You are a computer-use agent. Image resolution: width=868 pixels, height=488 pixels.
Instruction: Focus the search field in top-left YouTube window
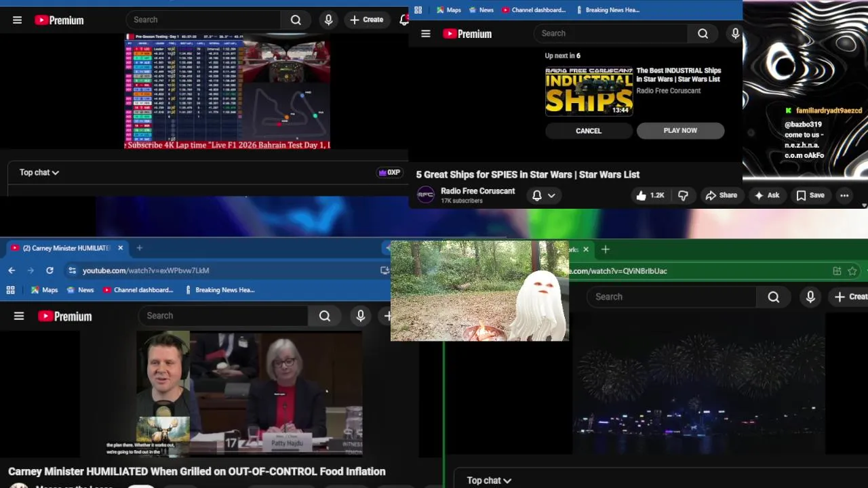click(x=203, y=20)
